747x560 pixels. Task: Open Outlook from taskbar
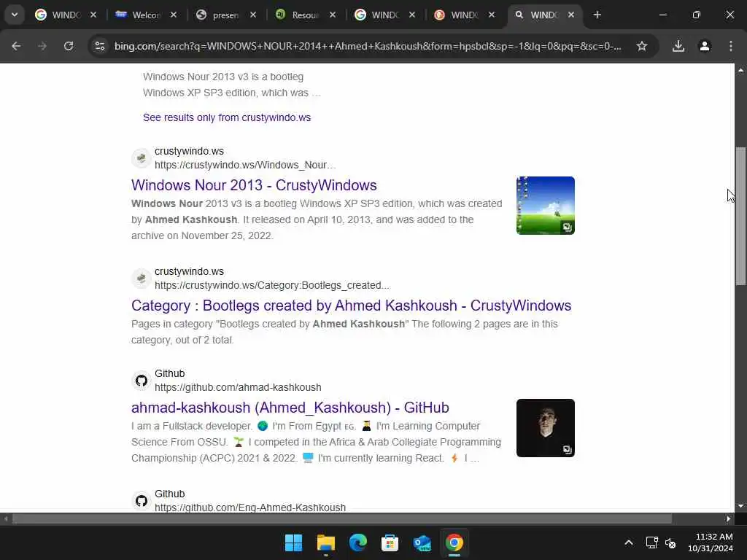(x=422, y=542)
